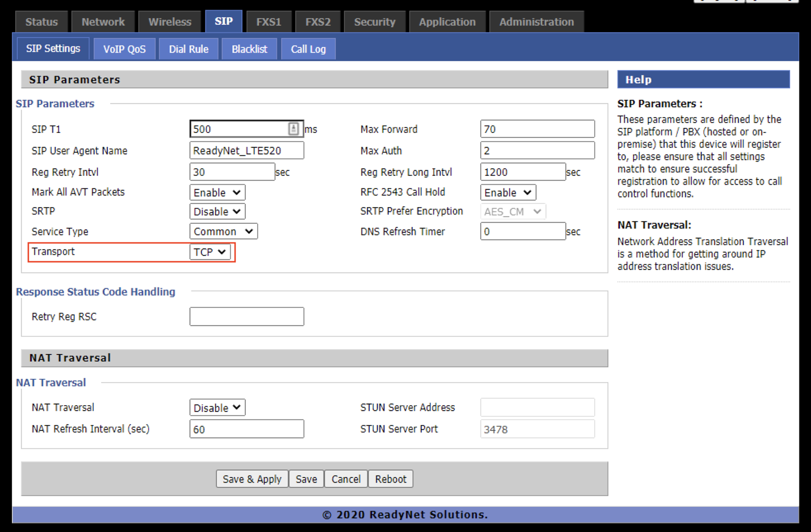Image resolution: width=811 pixels, height=532 pixels.
Task: Click the SIP User Agent Name field
Action: pyautogui.click(x=246, y=150)
